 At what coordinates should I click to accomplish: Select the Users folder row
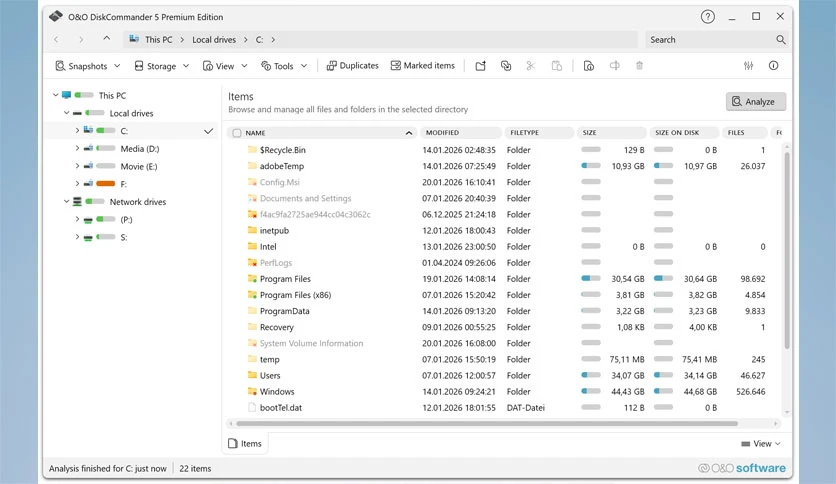click(x=504, y=375)
